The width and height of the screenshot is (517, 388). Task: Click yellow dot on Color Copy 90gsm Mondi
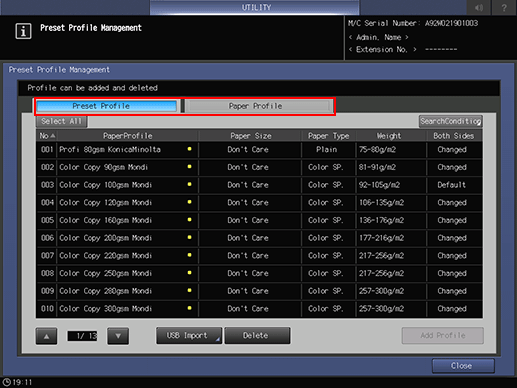pos(189,166)
